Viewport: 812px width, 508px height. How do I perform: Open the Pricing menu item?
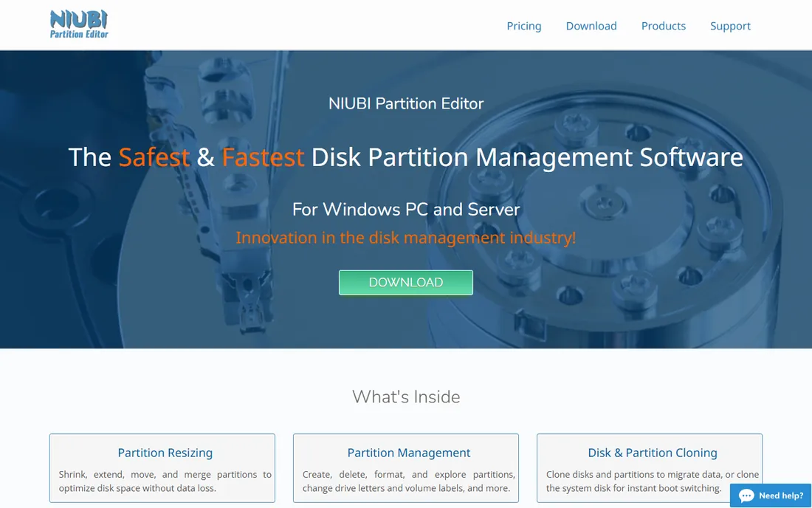pyautogui.click(x=523, y=26)
